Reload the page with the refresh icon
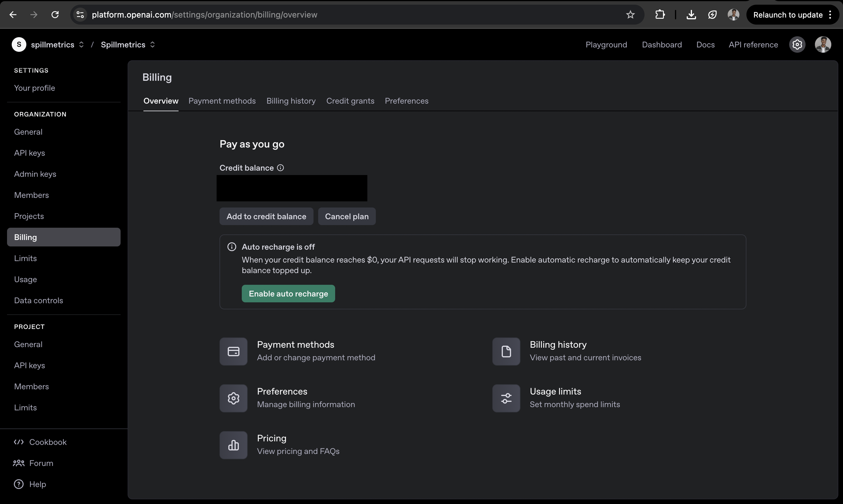The width and height of the screenshot is (843, 504). tap(55, 15)
